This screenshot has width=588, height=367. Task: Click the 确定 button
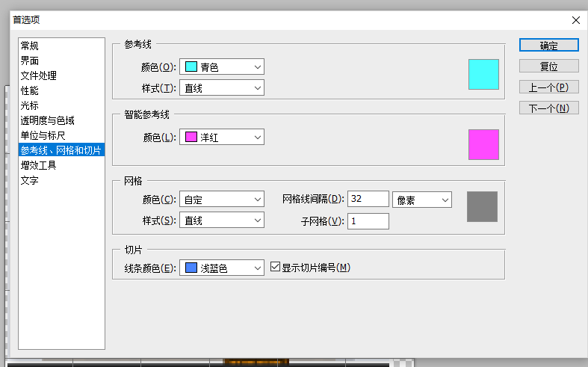(x=549, y=46)
